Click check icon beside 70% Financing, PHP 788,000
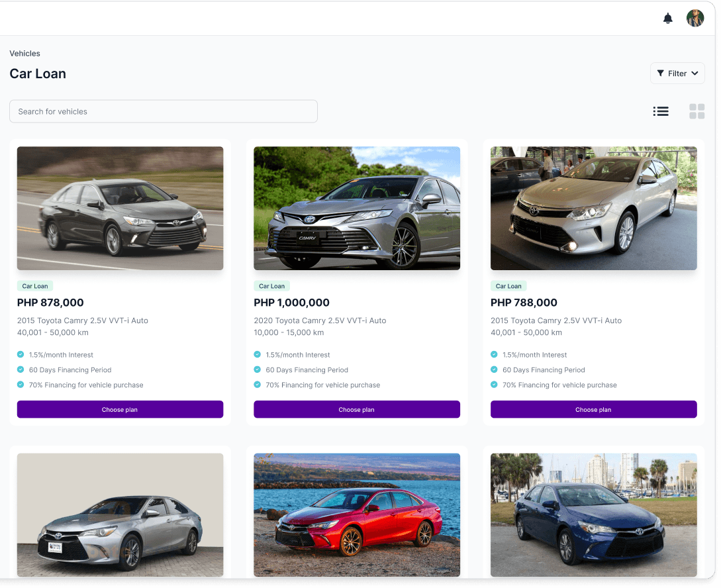Image resolution: width=721 pixels, height=588 pixels. pyautogui.click(x=494, y=385)
